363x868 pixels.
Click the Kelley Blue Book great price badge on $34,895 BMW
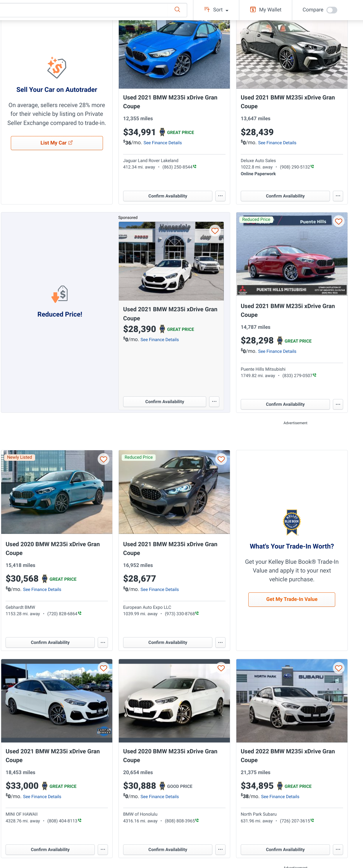280,786
